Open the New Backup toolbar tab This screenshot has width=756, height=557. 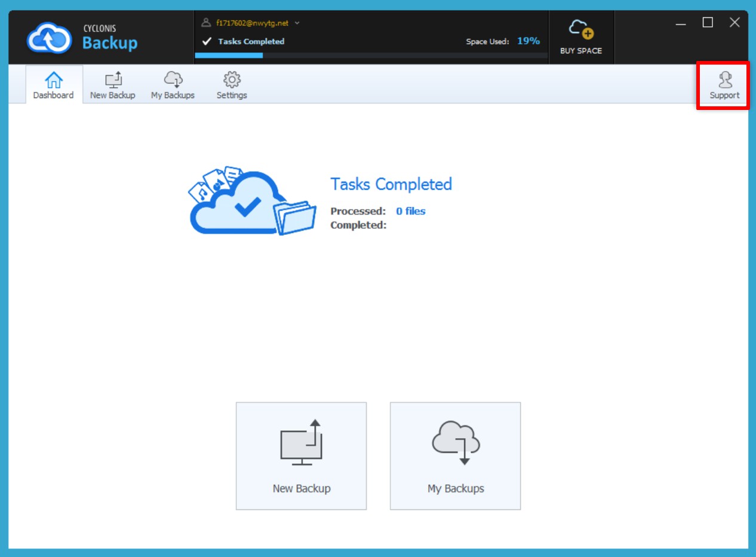point(112,85)
